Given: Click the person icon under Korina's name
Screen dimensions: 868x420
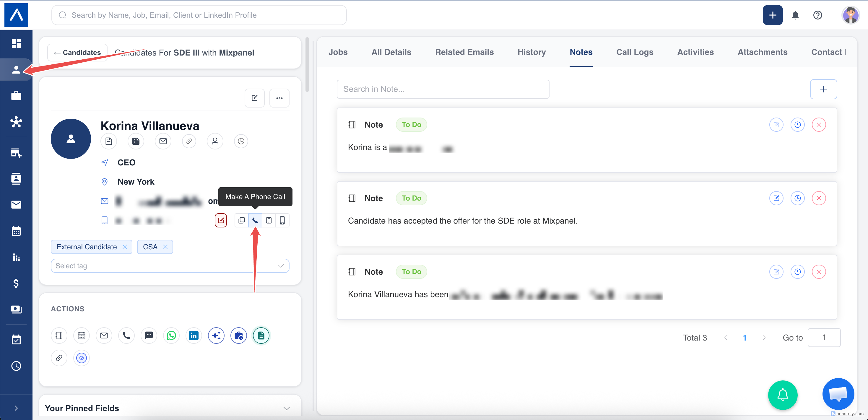Looking at the screenshot, I should [x=215, y=141].
